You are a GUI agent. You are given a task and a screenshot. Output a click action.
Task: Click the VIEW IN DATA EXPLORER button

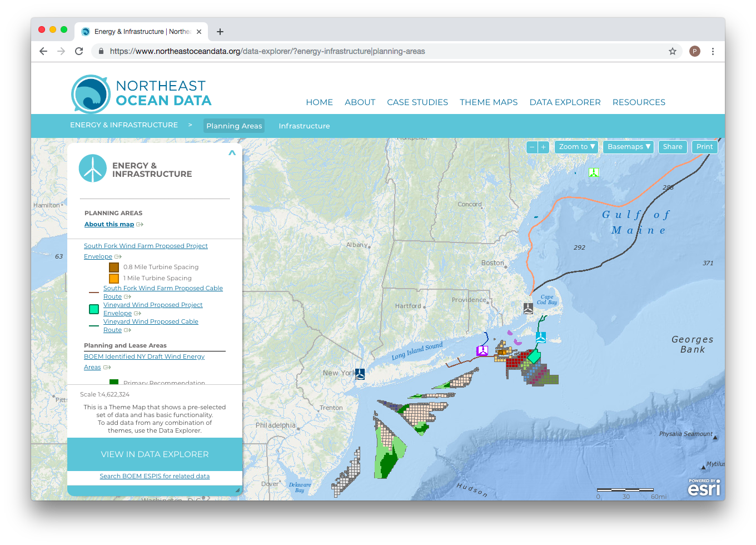tap(155, 454)
